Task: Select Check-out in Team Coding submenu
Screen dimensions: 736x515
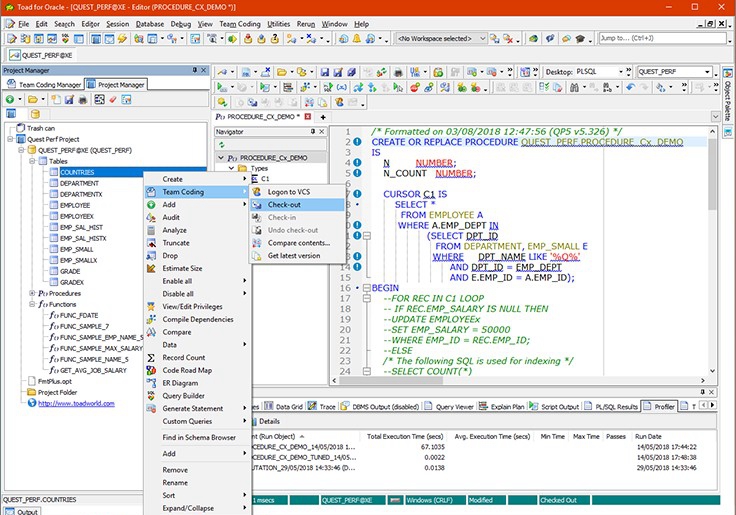Action: (x=297, y=205)
